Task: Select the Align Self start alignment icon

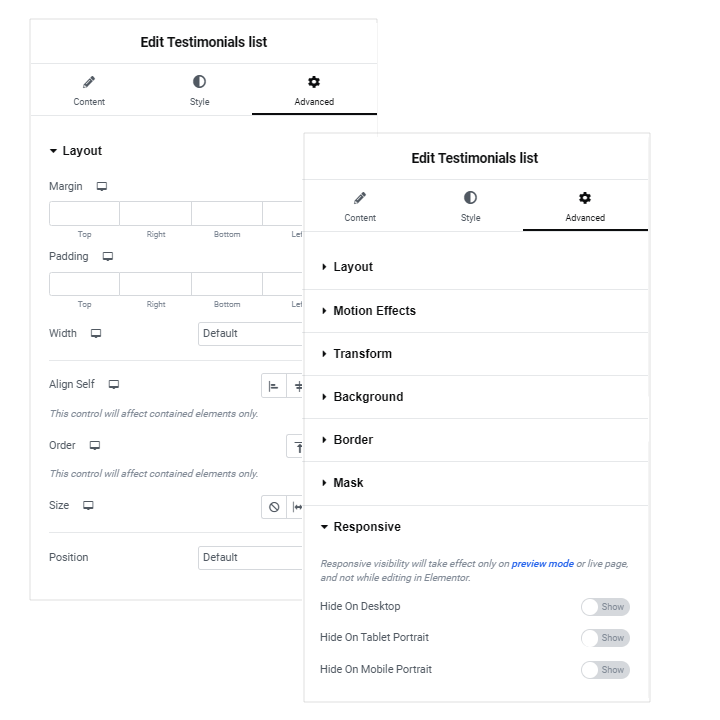Action: tap(274, 386)
